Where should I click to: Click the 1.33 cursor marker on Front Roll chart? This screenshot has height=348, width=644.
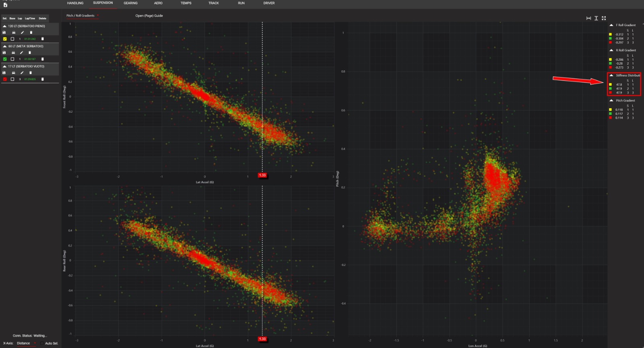coord(262,175)
